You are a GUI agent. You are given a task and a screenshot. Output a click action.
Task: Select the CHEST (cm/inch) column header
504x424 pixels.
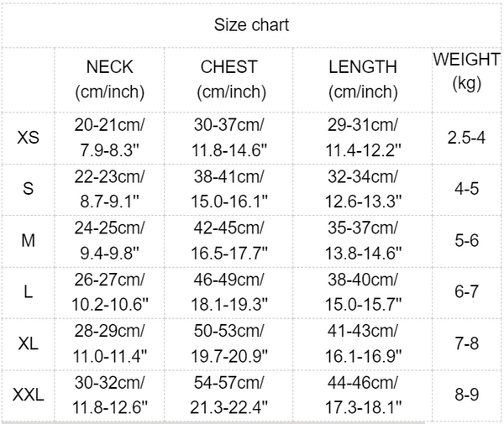point(229,79)
